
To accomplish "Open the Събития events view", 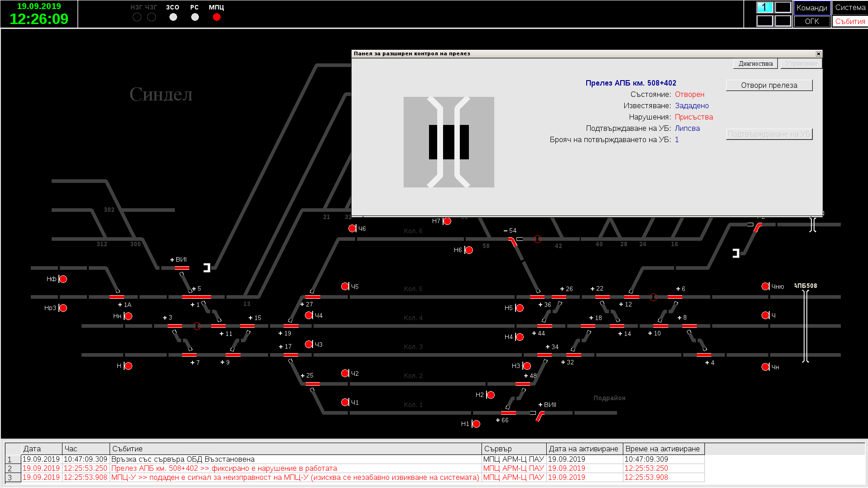I will (x=850, y=21).
